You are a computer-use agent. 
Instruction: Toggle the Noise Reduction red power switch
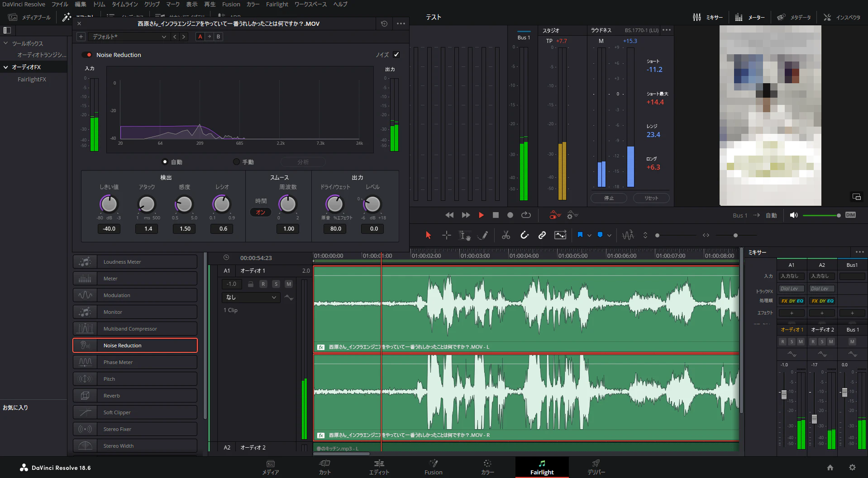(x=88, y=55)
